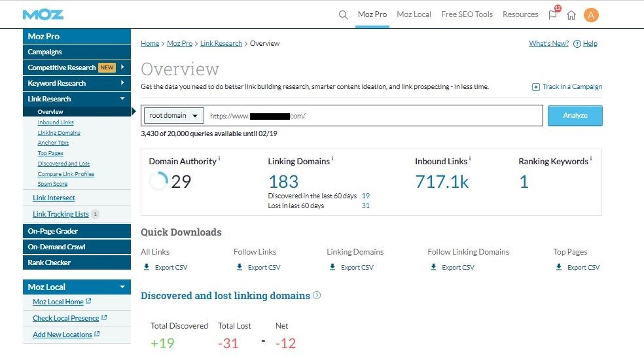Screen dimensions: 644x358
Task: Click the 31 lost in last 60 days
Action: pos(366,206)
